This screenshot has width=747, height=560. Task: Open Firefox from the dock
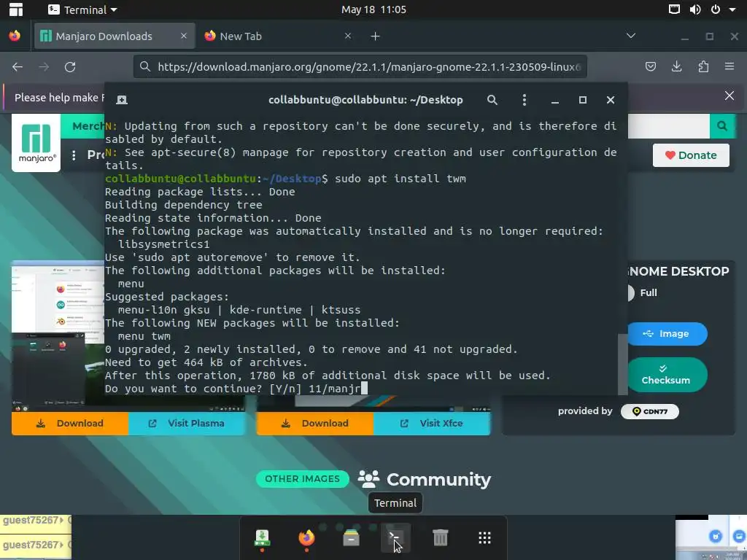coord(306,537)
